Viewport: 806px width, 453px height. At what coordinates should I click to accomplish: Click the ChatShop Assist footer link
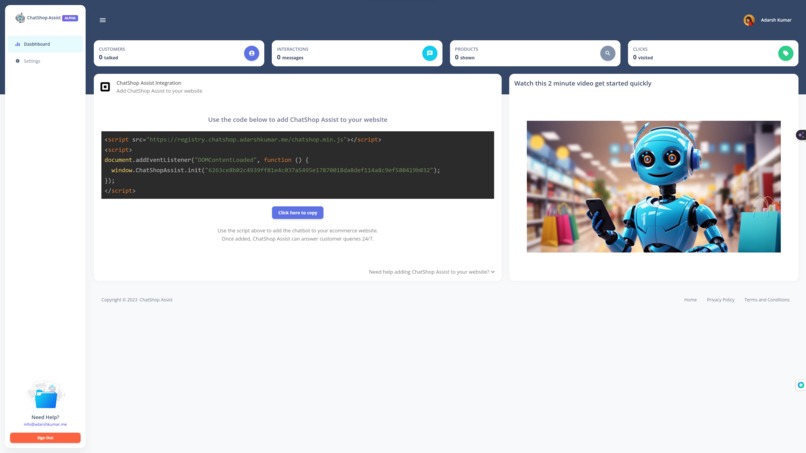coord(156,300)
